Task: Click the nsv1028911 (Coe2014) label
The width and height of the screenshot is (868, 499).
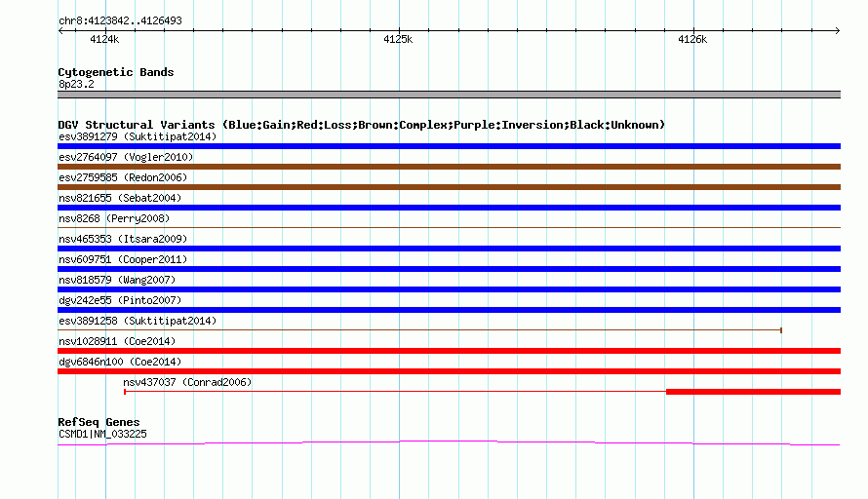Action: (x=117, y=341)
